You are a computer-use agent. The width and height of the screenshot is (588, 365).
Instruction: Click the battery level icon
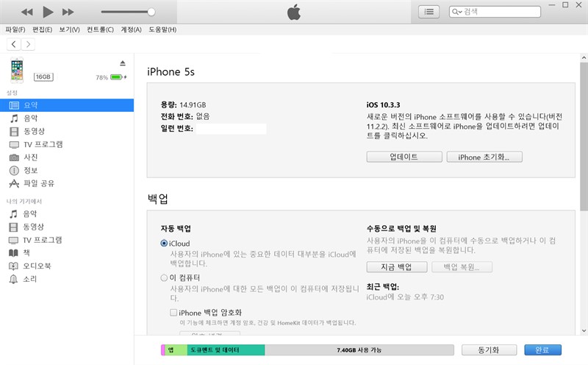[x=117, y=77]
